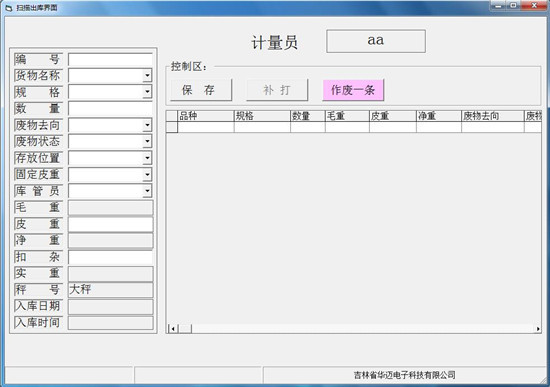550x387 pixels.
Task: Click the 毛重 read-only field
Action: coord(110,208)
